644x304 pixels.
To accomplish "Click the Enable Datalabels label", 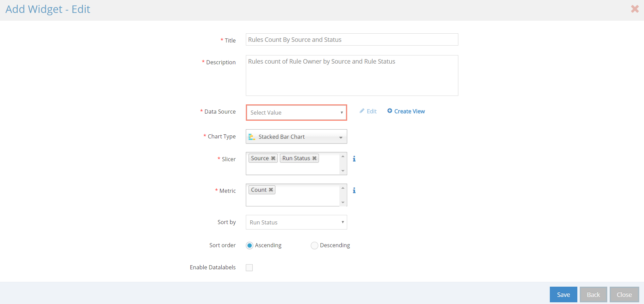I will pos(213,267).
